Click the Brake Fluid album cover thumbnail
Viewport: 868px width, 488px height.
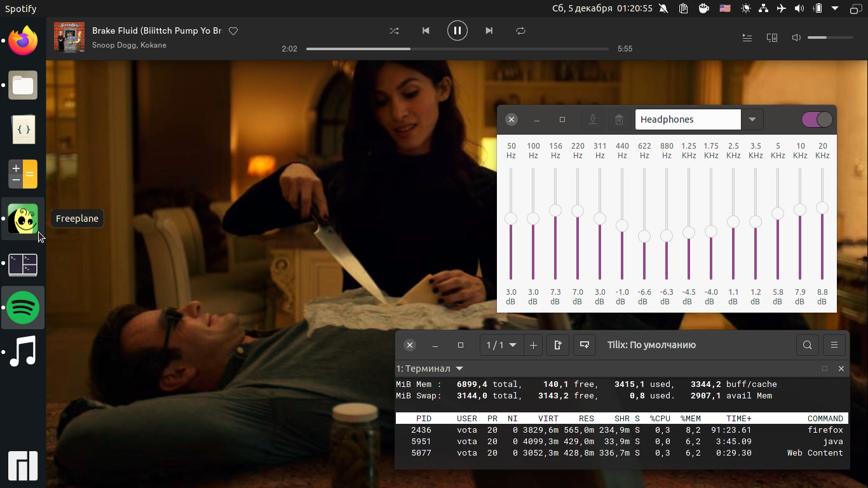click(x=69, y=37)
